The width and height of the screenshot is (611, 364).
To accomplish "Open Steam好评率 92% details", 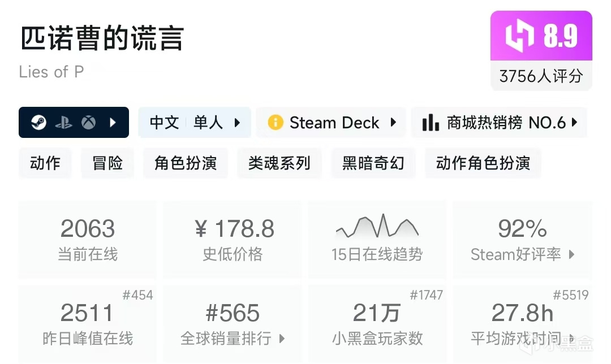I will (523, 239).
